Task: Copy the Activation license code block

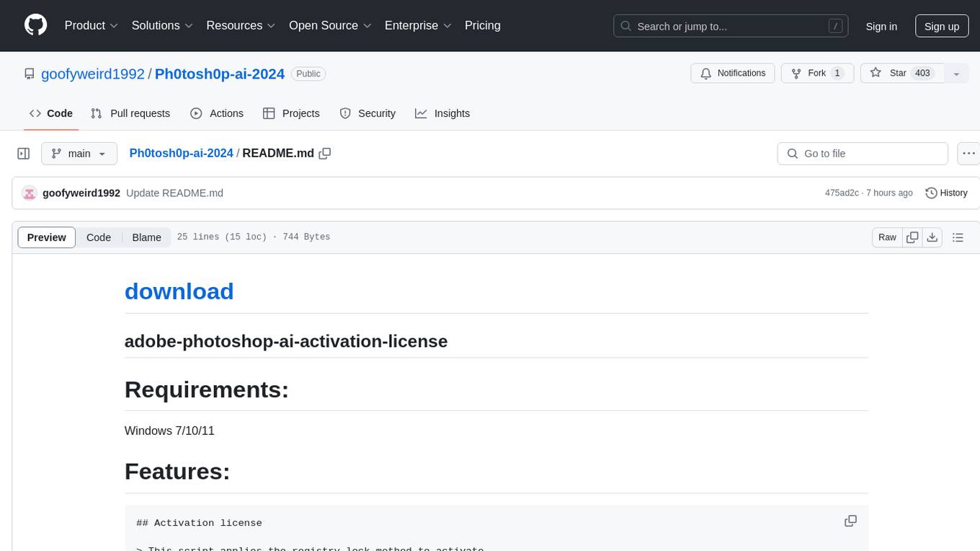Action: tap(850, 521)
